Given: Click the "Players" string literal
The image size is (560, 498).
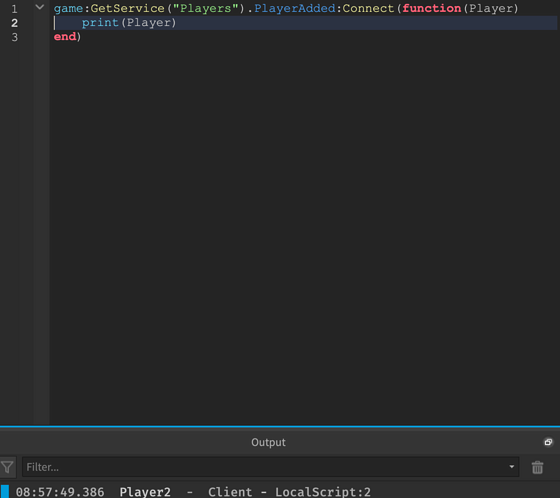Looking at the screenshot, I should (205, 8).
